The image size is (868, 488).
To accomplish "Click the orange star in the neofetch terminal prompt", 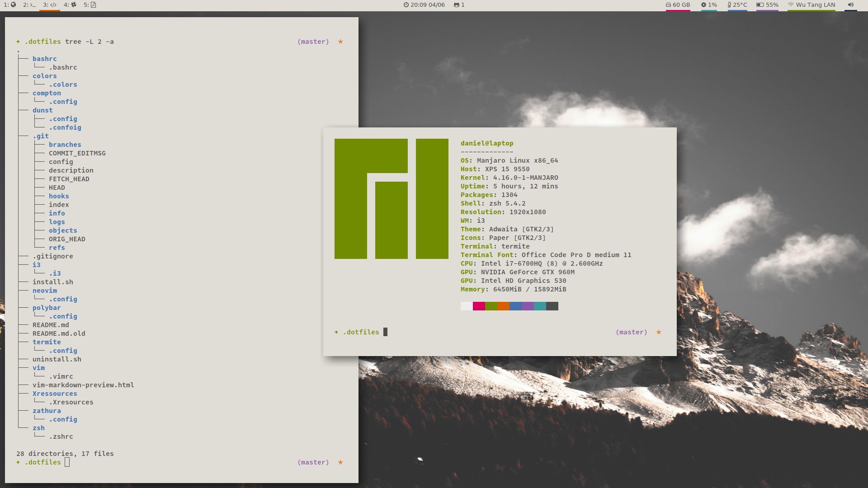I will [x=659, y=332].
